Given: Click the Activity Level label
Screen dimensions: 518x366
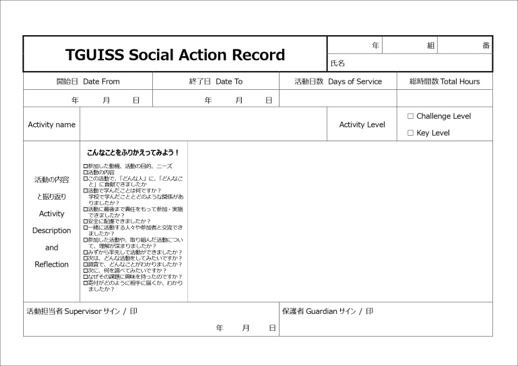Looking at the screenshot, I should coord(362,124).
